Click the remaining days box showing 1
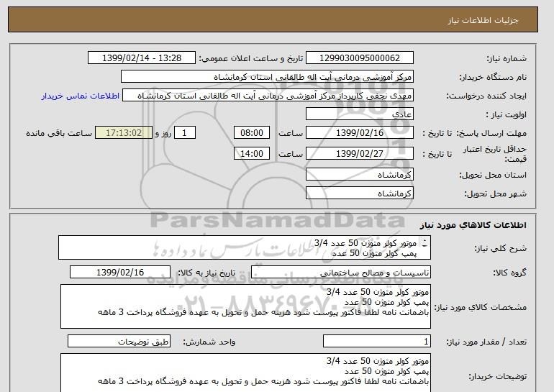Image resolution: width=554 pixels, height=392 pixels. tap(184, 133)
